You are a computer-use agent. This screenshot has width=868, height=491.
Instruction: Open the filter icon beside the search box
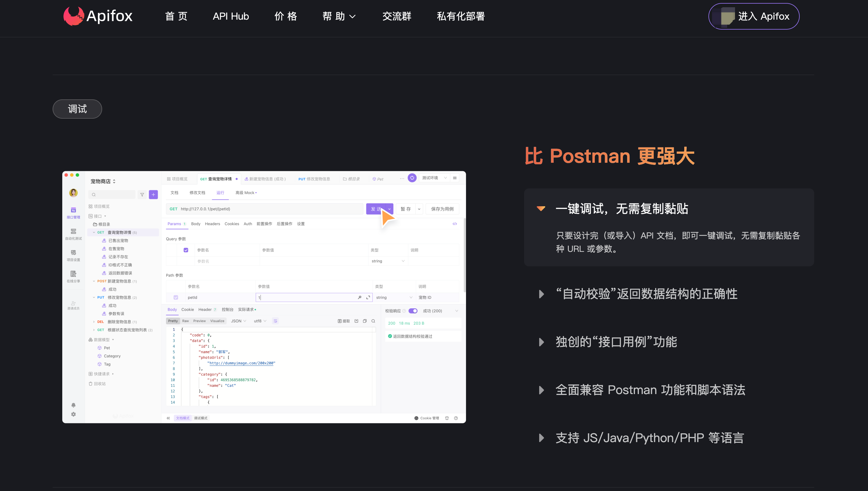[142, 194]
